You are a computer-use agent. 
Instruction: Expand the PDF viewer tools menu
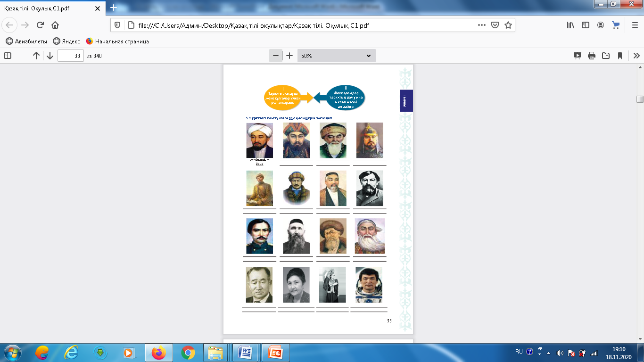(x=636, y=56)
